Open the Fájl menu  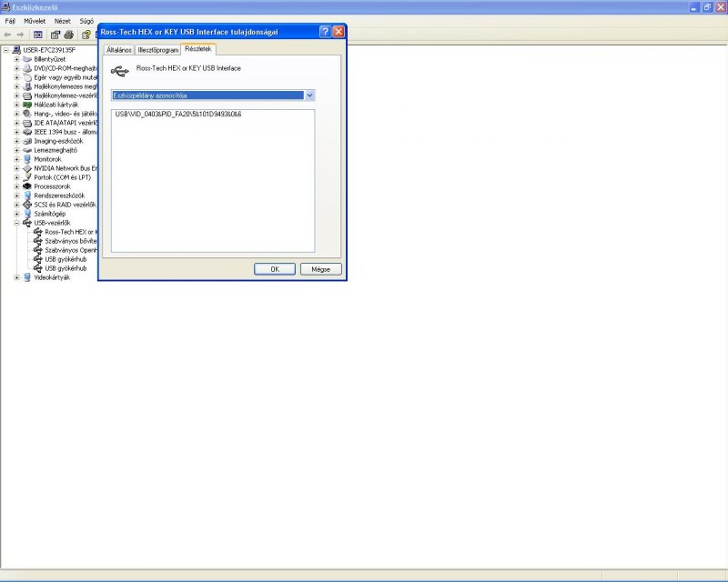(x=10, y=21)
